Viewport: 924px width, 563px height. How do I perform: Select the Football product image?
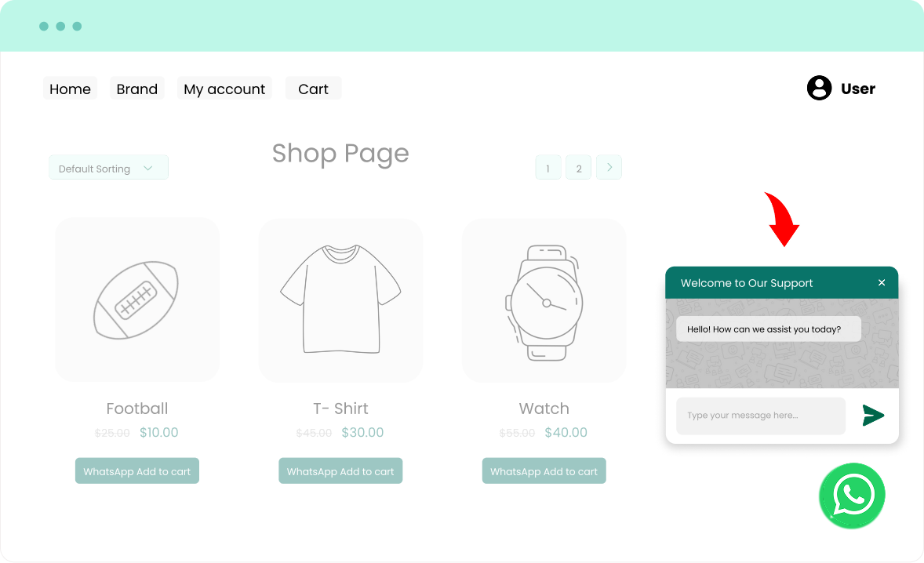tap(137, 300)
